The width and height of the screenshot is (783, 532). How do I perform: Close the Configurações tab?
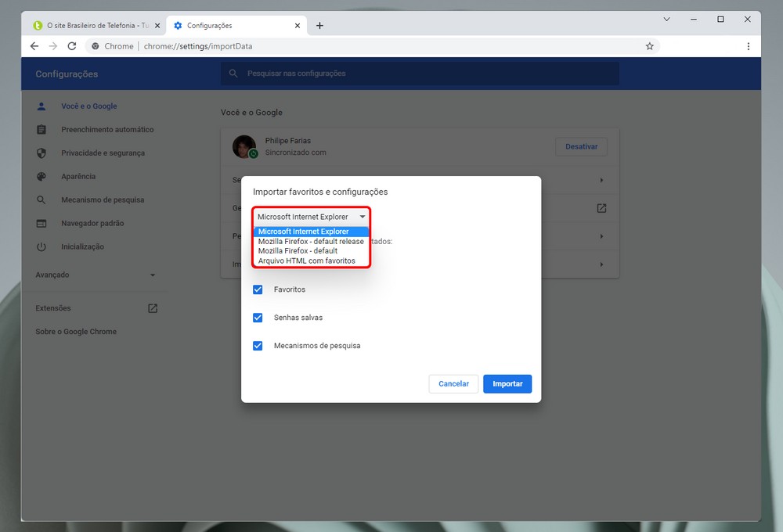pyautogui.click(x=297, y=26)
